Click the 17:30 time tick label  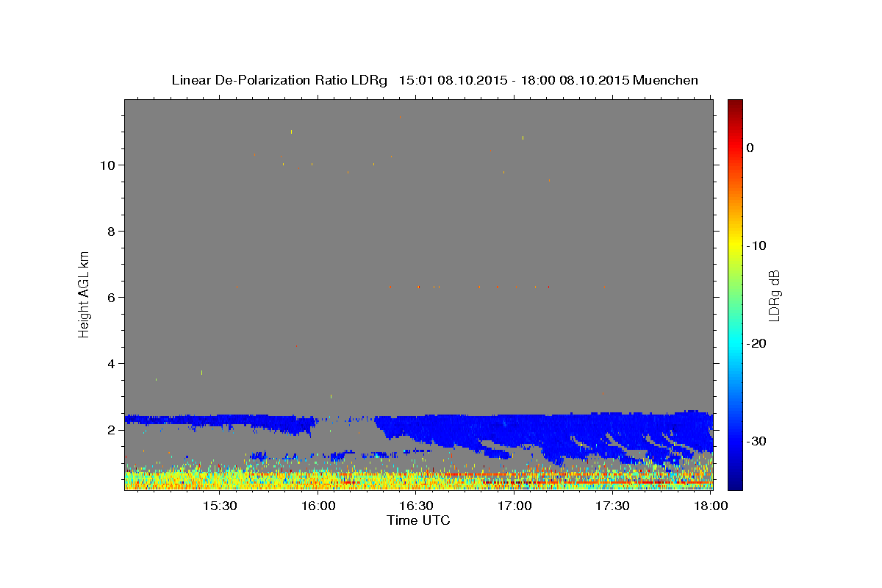612,506
